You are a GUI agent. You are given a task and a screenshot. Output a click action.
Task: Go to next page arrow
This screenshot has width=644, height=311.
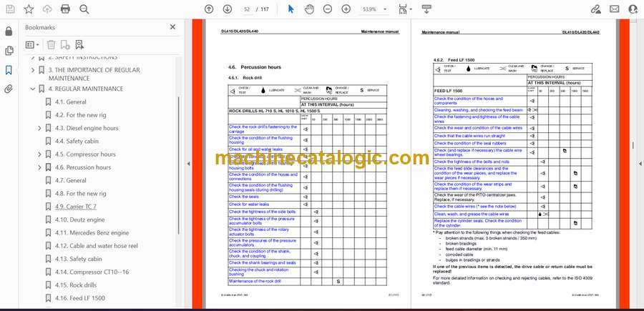(227, 9)
